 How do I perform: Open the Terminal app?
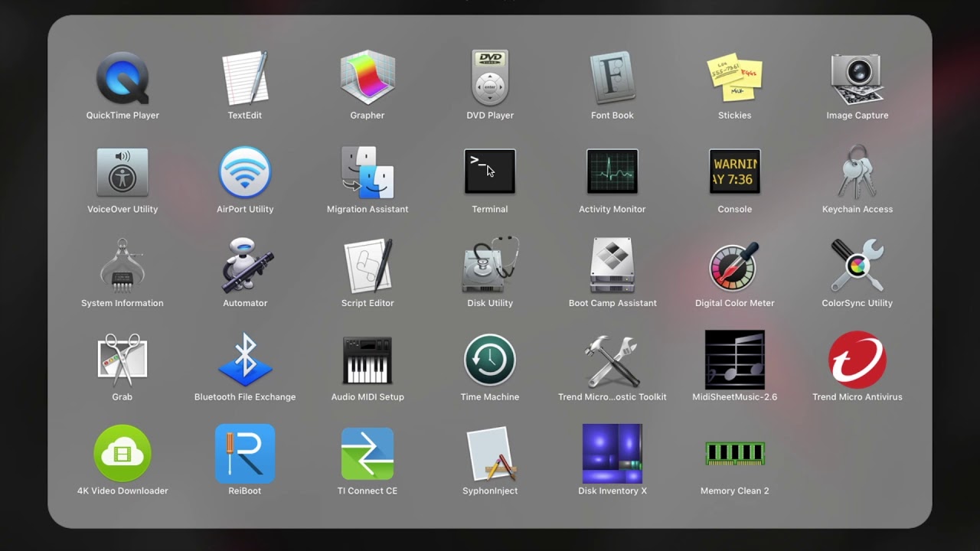pyautogui.click(x=490, y=172)
